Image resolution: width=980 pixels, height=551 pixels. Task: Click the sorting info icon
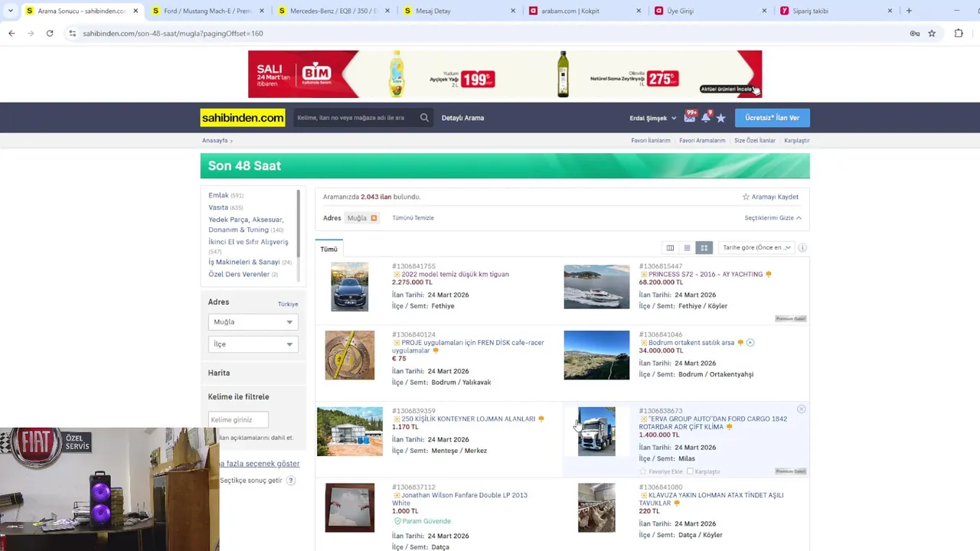click(x=802, y=248)
